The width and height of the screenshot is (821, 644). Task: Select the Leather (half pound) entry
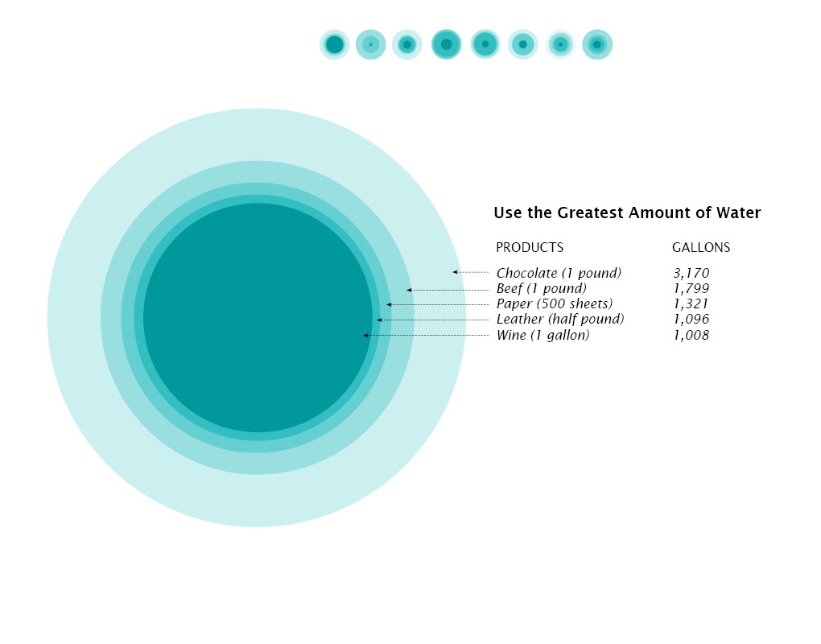[x=560, y=319]
